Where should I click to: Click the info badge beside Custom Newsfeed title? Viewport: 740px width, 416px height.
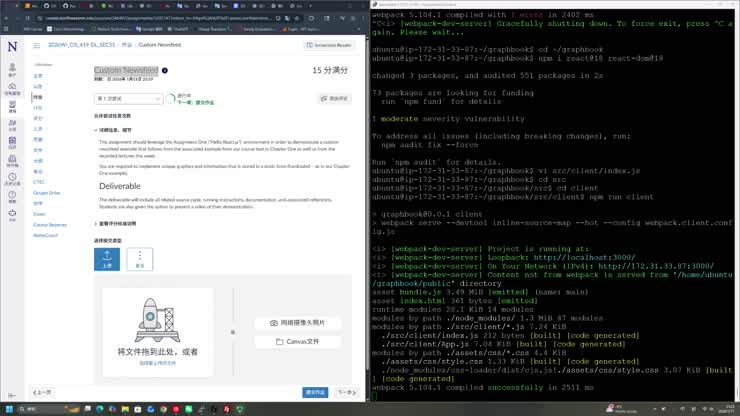click(165, 70)
